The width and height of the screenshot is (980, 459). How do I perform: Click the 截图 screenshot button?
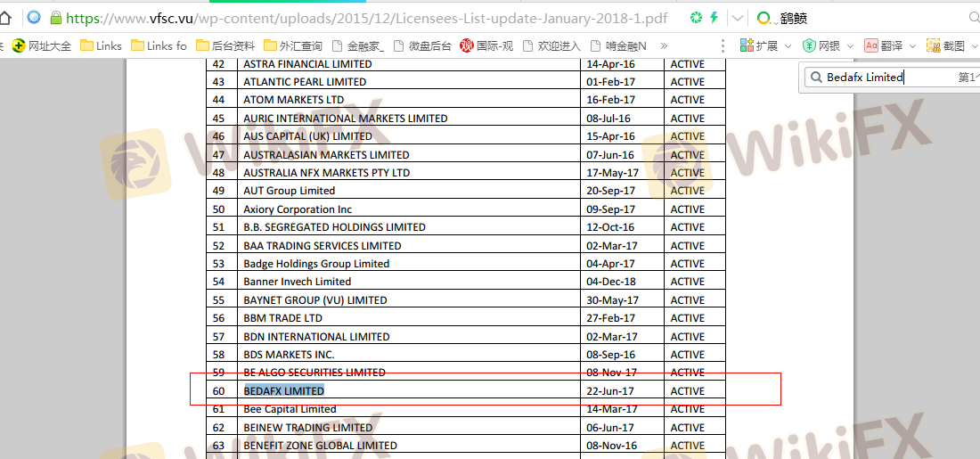tap(945, 45)
